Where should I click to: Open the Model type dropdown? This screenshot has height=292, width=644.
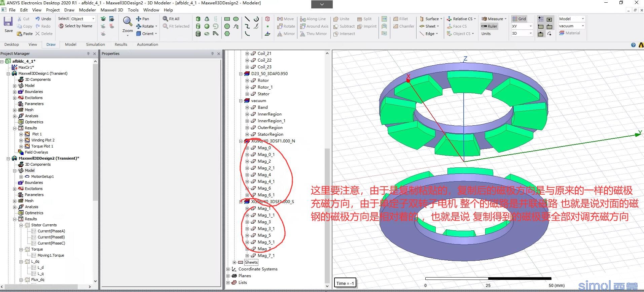(x=571, y=19)
